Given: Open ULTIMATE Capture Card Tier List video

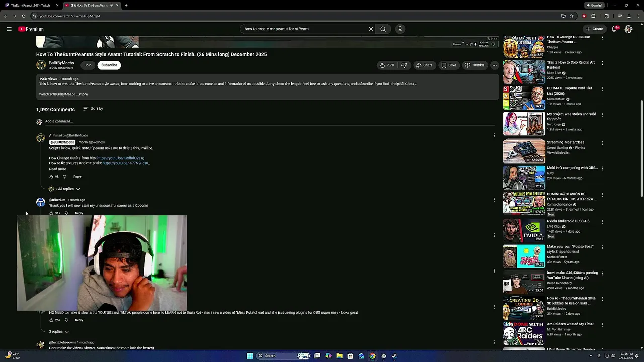Looking at the screenshot, I should pos(524,98).
